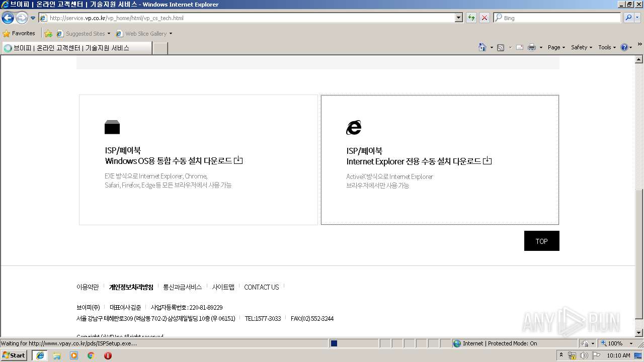Open the recent pages dropdown arrow
644x362 pixels.
pos(33,18)
